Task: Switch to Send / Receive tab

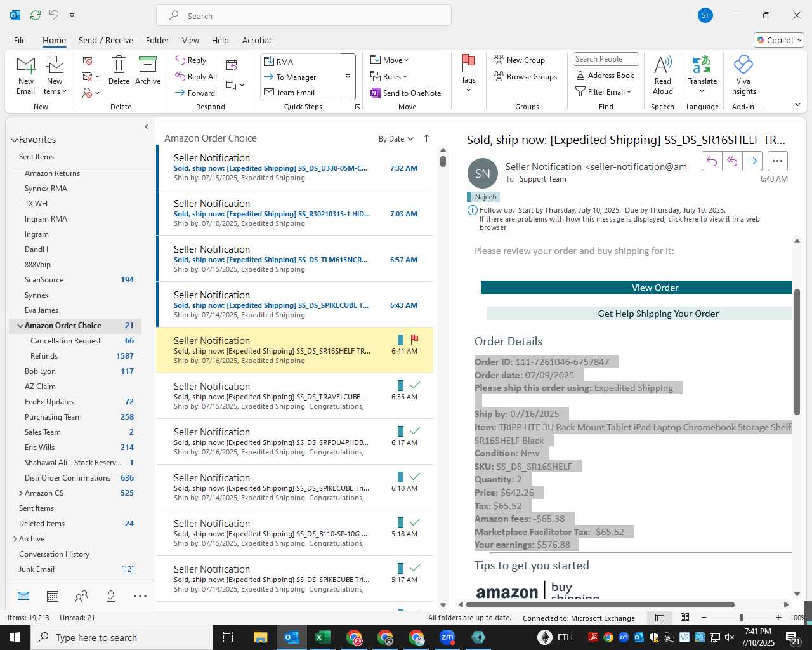Action: (x=106, y=40)
